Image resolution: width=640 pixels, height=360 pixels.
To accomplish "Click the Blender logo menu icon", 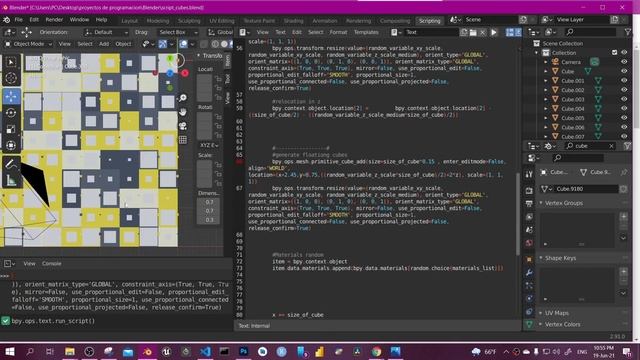I will pos(6,20).
